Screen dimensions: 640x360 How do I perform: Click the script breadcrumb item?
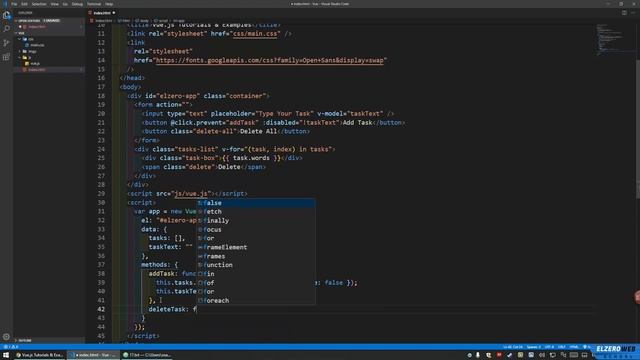161,20
